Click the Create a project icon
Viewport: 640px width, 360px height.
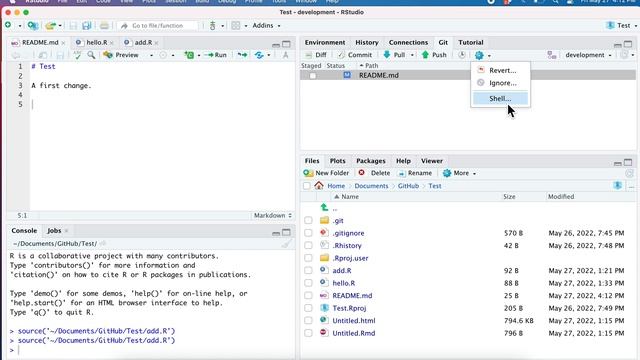tap(33, 26)
